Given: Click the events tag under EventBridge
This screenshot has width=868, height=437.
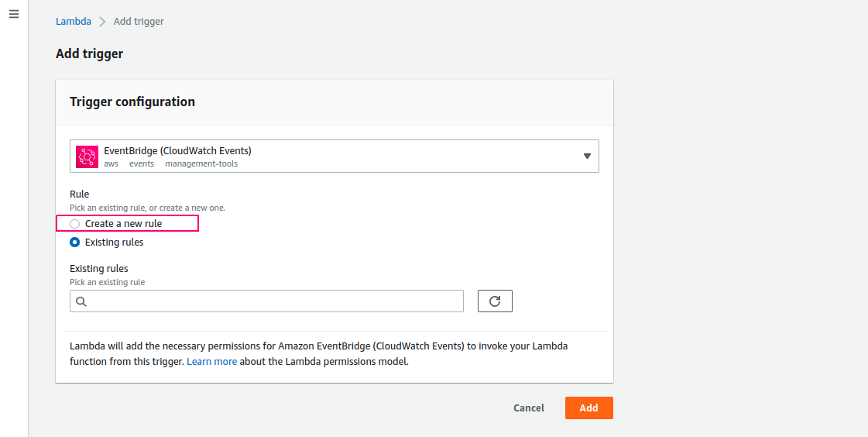Looking at the screenshot, I should [x=142, y=164].
